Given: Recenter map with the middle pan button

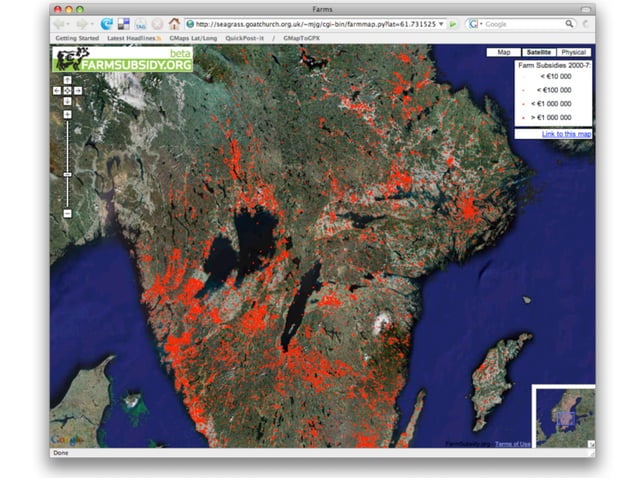Looking at the screenshot, I should pyautogui.click(x=67, y=90).
